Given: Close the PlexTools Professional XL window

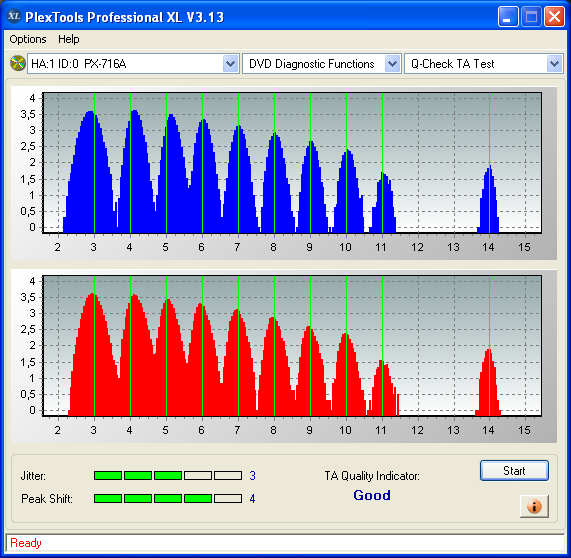Looking at the screenshot, I should 554,17.
